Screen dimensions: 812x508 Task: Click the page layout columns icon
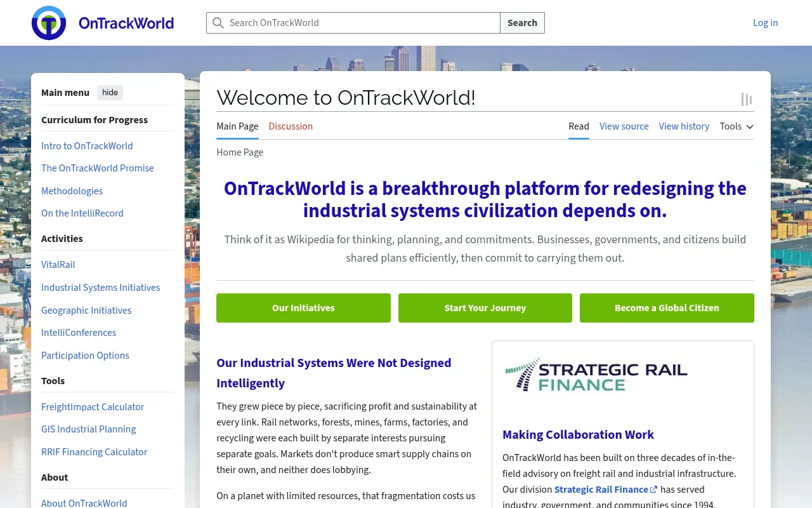pos(747,99)
